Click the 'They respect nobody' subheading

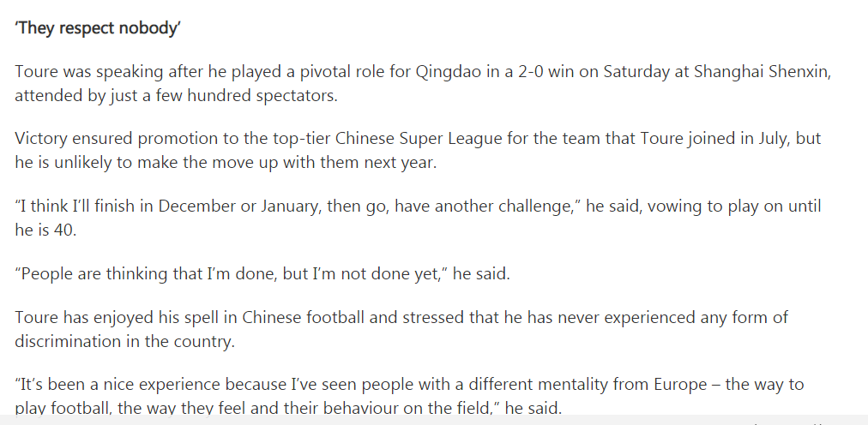coord(98,28)
